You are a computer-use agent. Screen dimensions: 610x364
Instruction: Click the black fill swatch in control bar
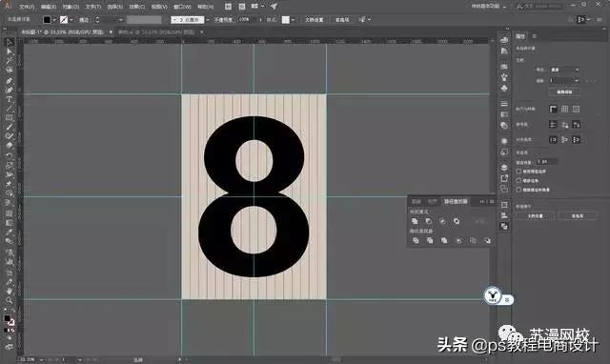[47, 20]
